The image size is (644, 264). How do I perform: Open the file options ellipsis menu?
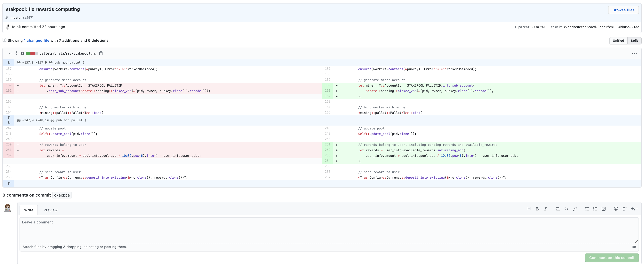point(634,53)
